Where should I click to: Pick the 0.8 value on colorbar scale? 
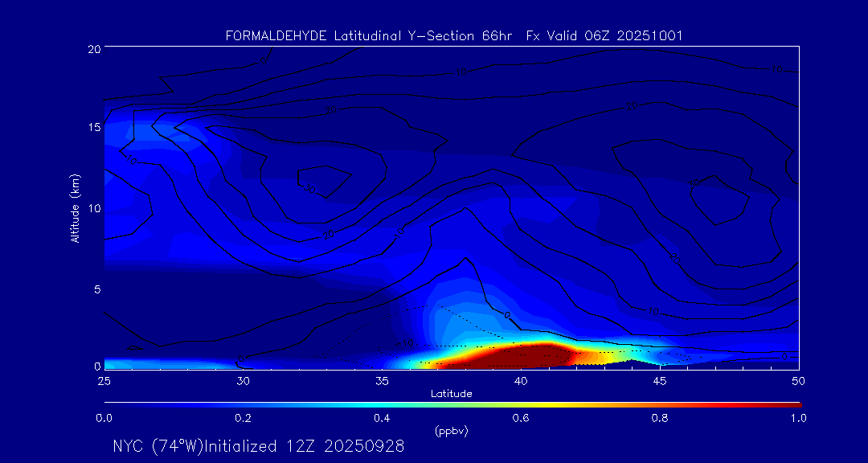660,418
